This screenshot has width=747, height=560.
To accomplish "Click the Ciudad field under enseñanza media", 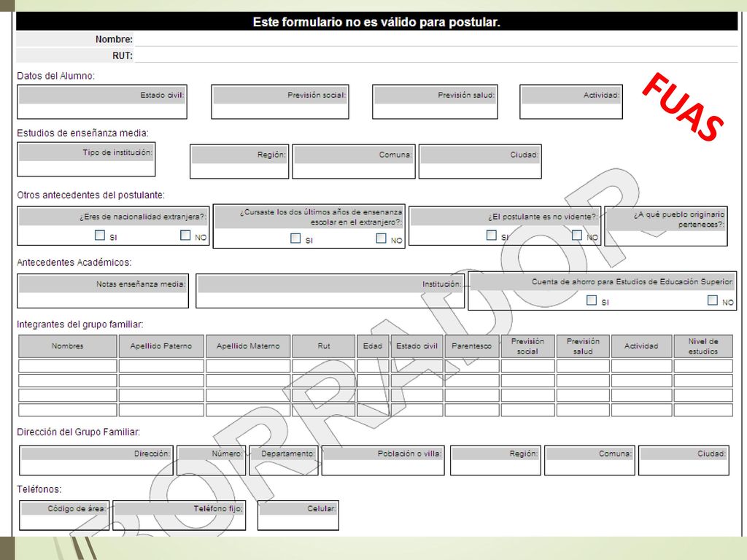I will 480,162.
